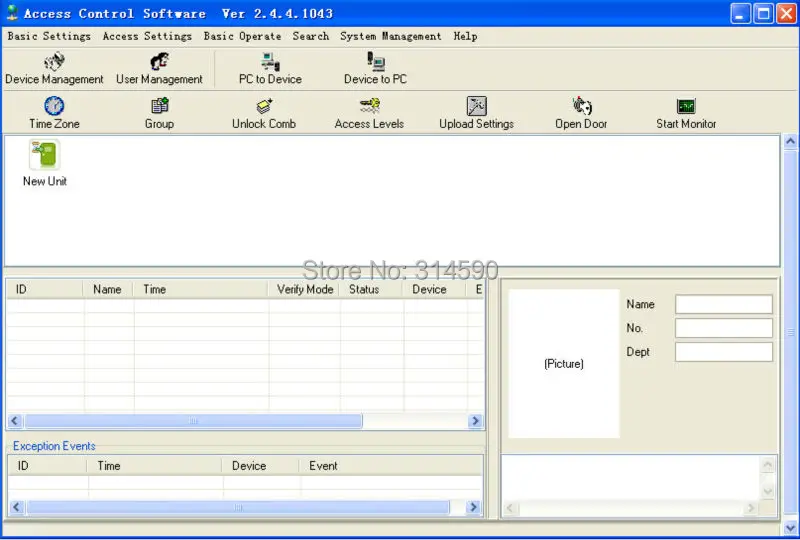Viewport: 800px width, 540px height.
Task: Open the Search menu
Action: [x=311, y=36]
